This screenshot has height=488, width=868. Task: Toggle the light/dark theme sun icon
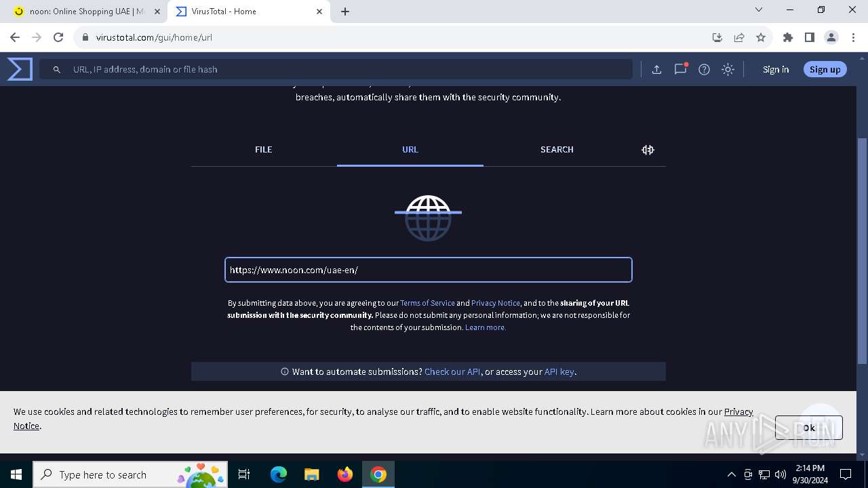(x=728, y=69)
